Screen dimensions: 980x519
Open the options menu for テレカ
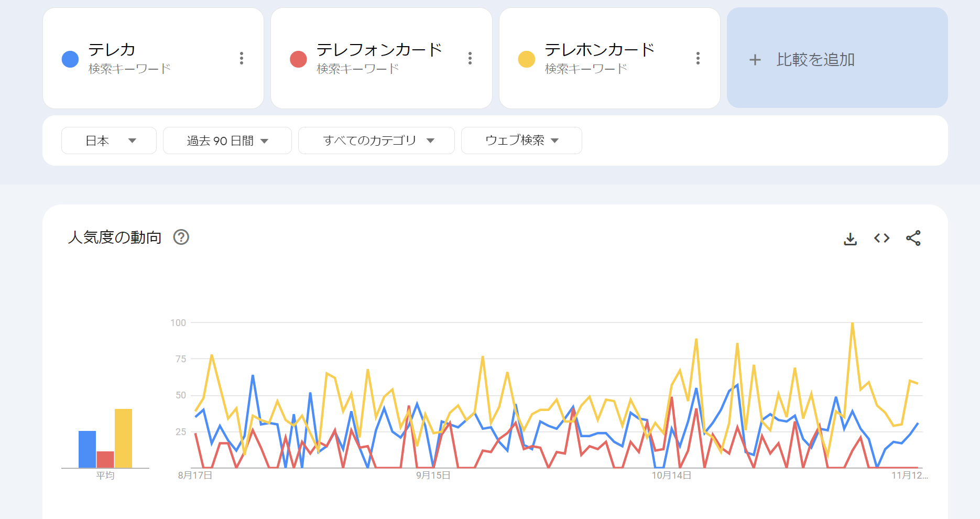click(242, 58)
